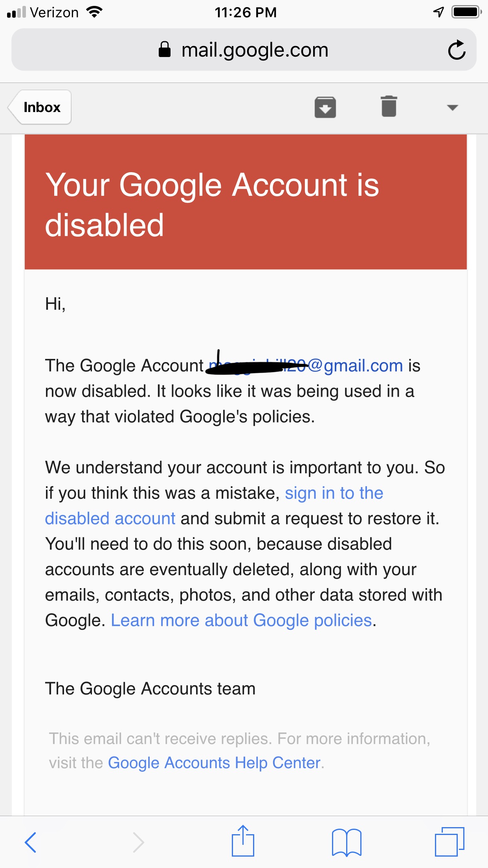This screenshot has height=868, width=488.
Task: Tap the mail.google.com address bar
Action: (255, 50)
